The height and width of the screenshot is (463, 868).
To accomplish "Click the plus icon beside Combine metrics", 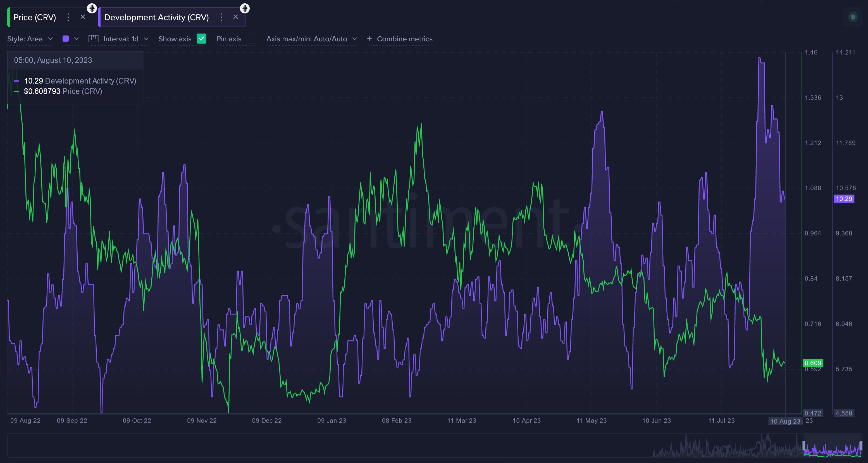I will (x=369, y=39).
